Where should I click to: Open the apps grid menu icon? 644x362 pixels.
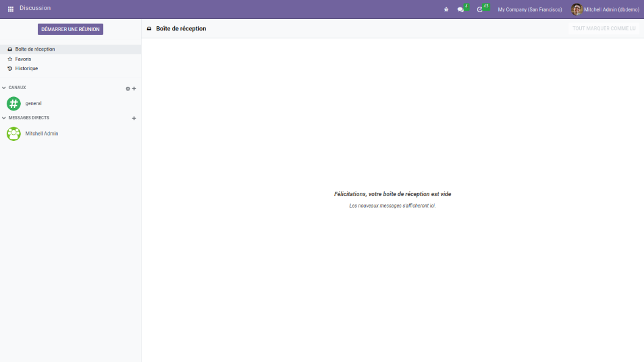coord(10,9)
